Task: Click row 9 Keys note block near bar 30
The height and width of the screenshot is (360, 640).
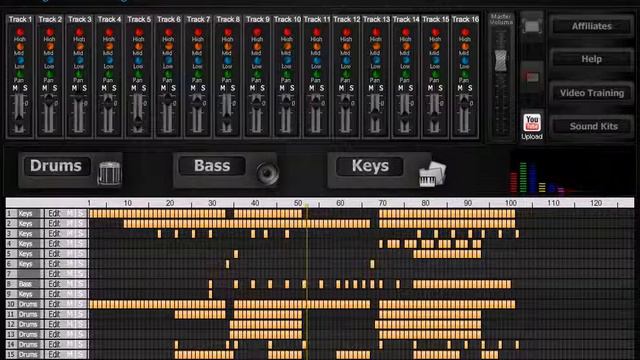Action: [211, 294]
